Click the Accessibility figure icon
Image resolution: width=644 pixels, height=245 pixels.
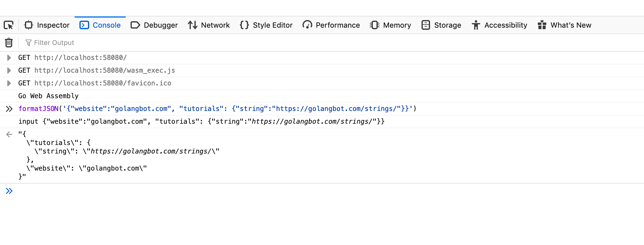click(x=476, y=25)
